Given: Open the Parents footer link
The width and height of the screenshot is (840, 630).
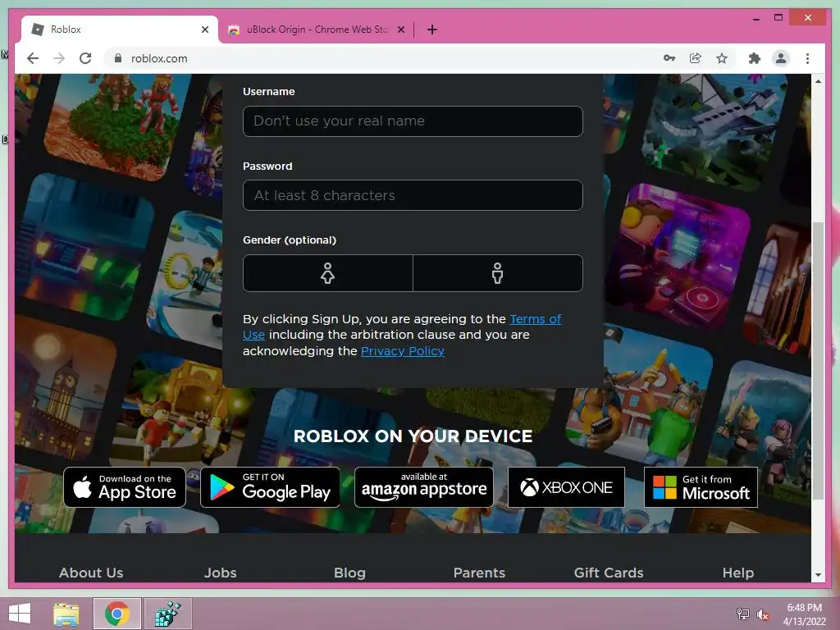Looking at the screenshot, I should click(x=479, y=573).
